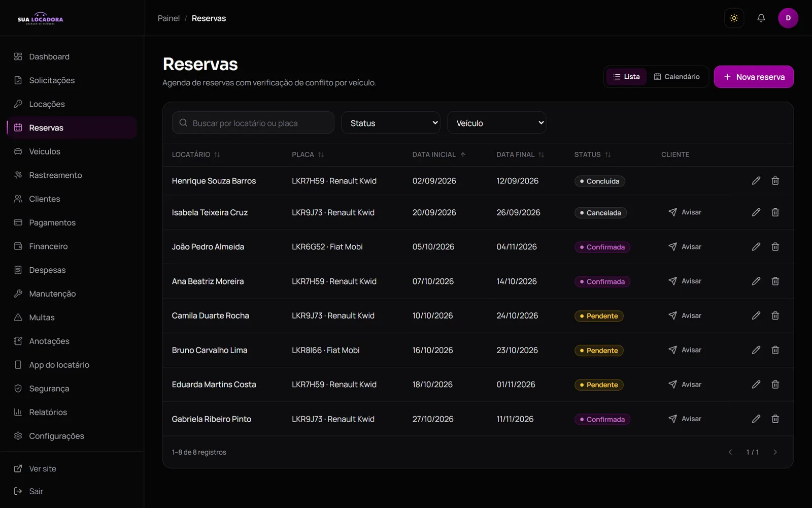Screen dimensions: 812x508
Task: Open Manutenção in sidebar
Action: [x=72, y=294]
